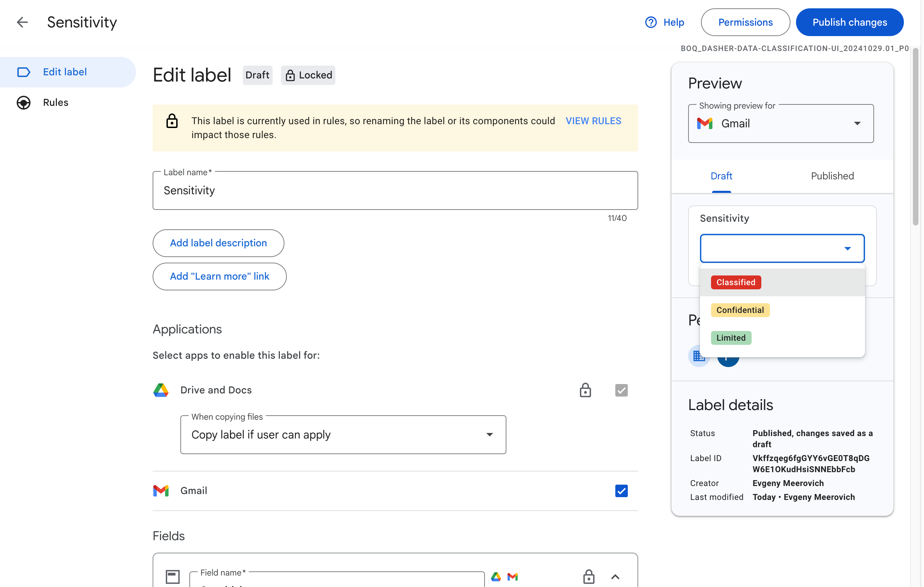Select the Draft tab in Preview
Image resolution: width=924 pixels, height=587 pixels.
click(x=721, y=176)
